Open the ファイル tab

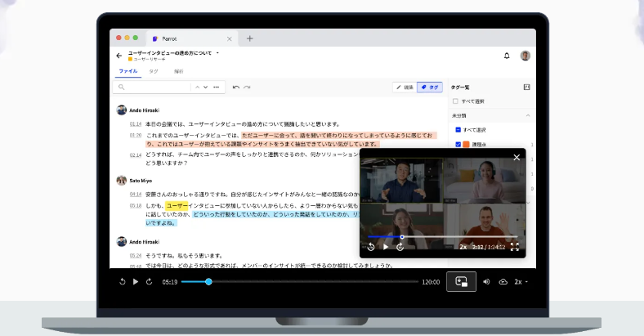pyautogui.click(x=128, y=71)
